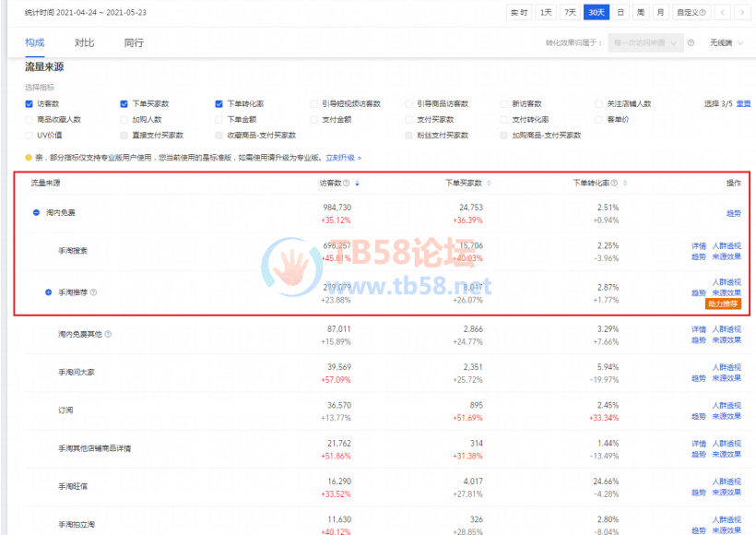The height and width of the screenshot is (535, 756).
Task: Select the 30天 time range
Action: pos(597,13)
